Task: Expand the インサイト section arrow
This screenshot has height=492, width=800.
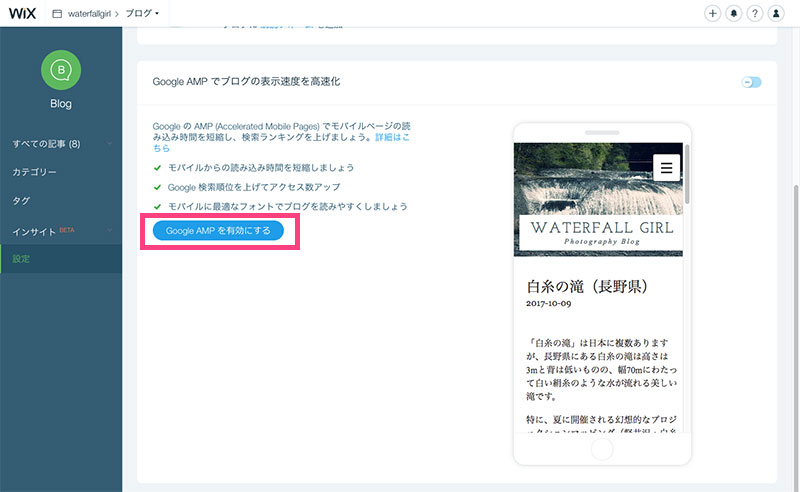Action: click(109, 231)
